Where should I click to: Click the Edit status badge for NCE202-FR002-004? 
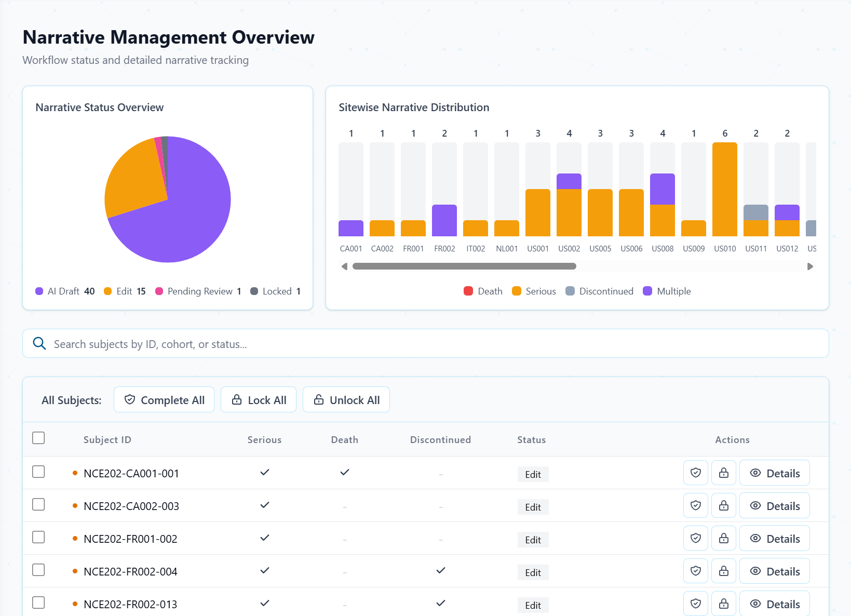[533, 572]
